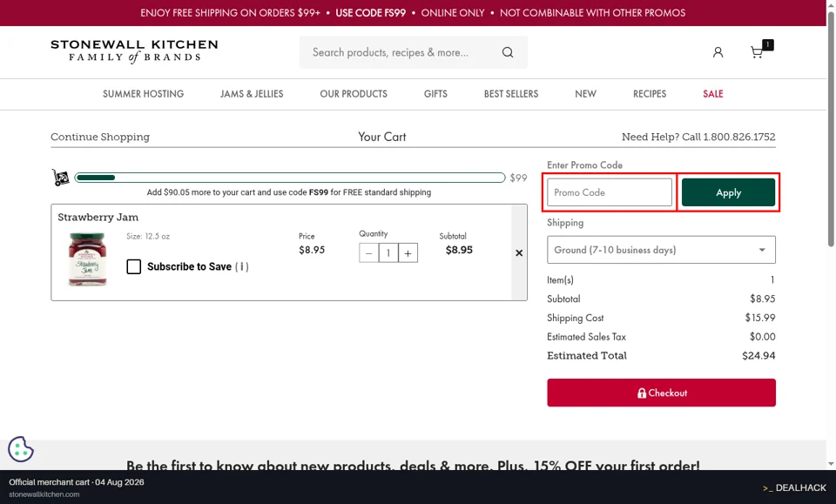Viewport: 836px width, 504px height.
Task: Click the Subscribe to Save info icon
Action: point(241,266)
